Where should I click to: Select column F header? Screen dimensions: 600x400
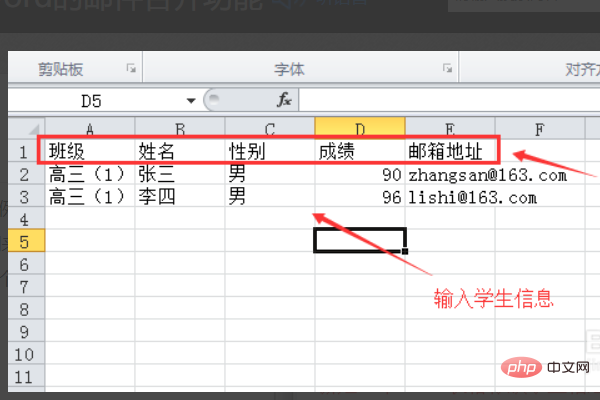click(540, 127)
